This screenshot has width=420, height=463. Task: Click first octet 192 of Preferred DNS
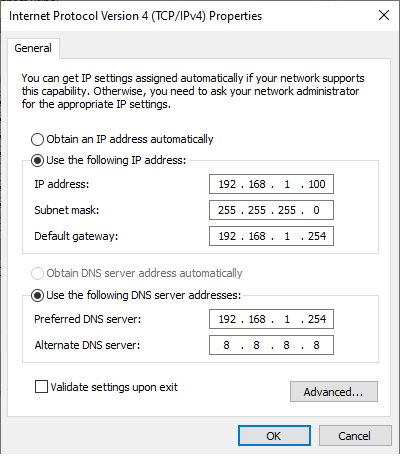point(227,319)
